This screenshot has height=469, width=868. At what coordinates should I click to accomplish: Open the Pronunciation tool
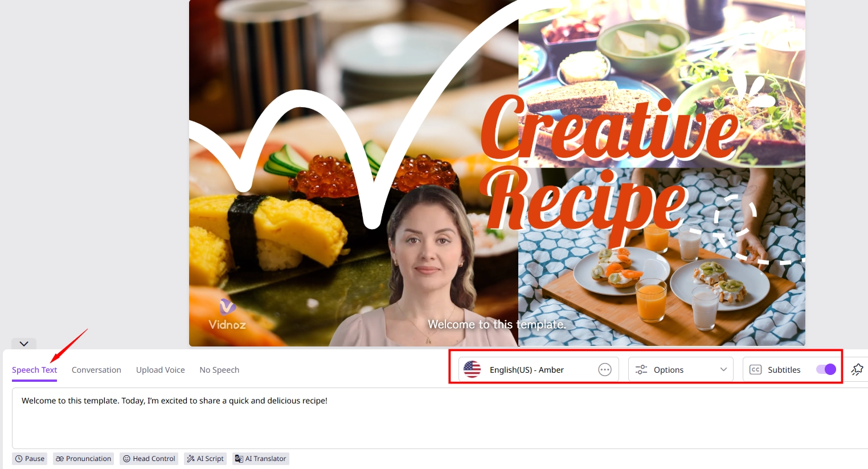(x=83, y=459)
